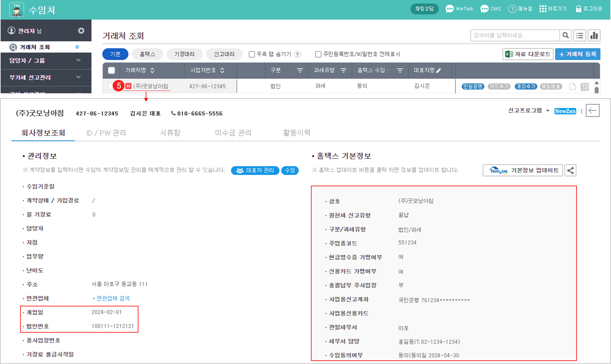Click the share icon beside 기본정보 업데이트
The image size is (611, 364).
570,170
